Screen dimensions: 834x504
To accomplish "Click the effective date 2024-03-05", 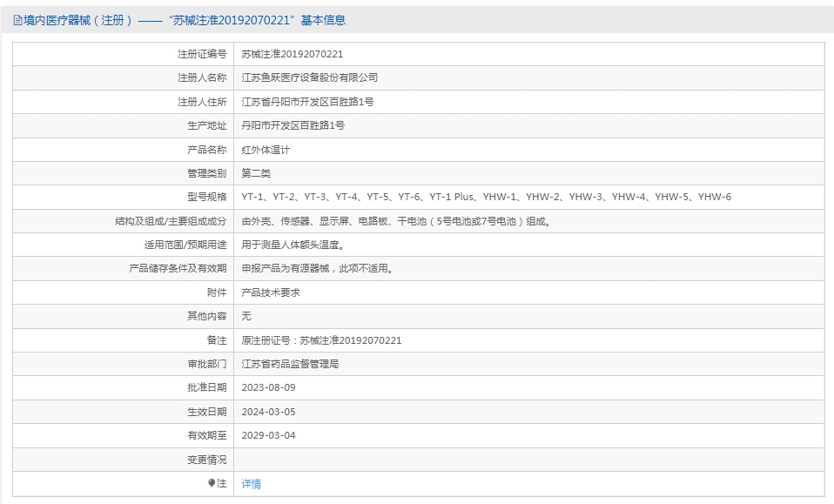I will (x=268, y=412).
